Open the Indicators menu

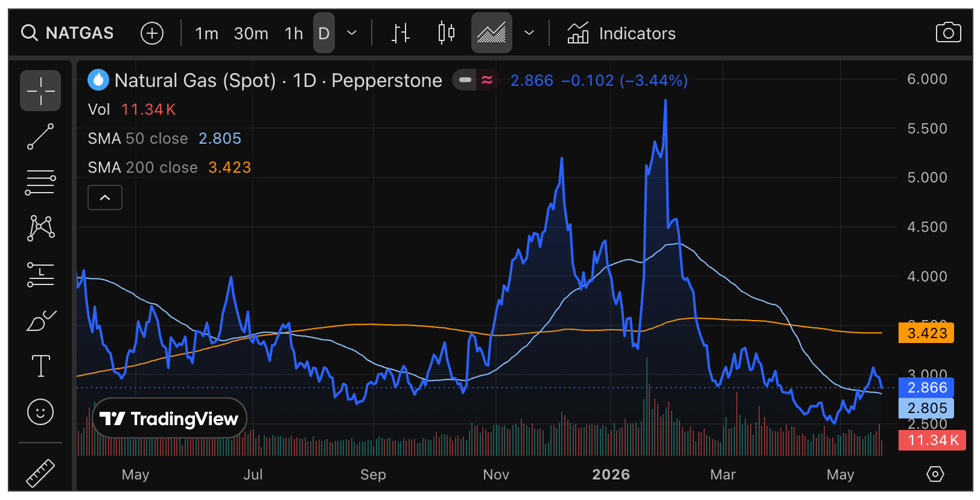[x=622, y=33]
